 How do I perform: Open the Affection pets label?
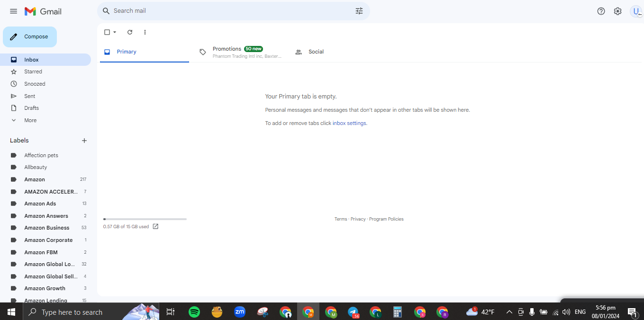(45, 155)
